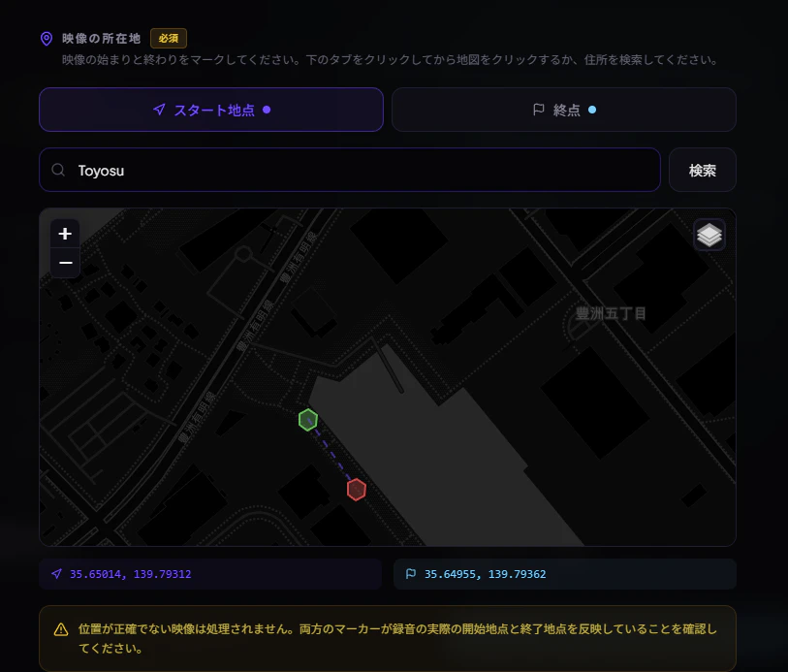Image resolution: width=788 pixels, height=672 pixels.
Task: Click the flag icon beside end coordinates
Action: [411, 573]
